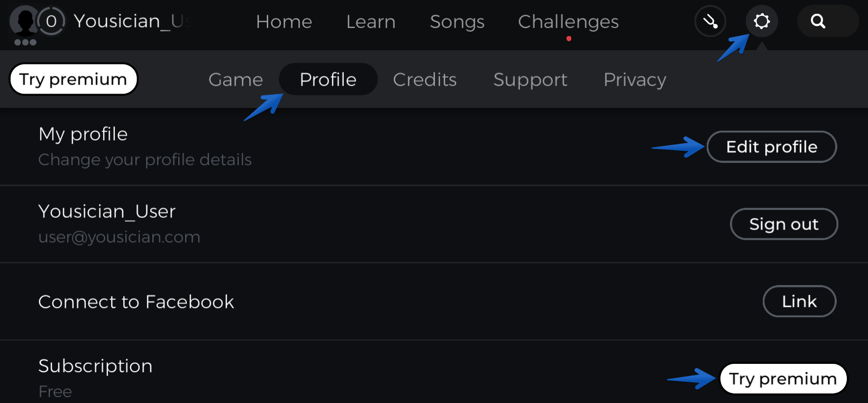Navigate to Songs

pyautogui.click(x=457, y=22)
